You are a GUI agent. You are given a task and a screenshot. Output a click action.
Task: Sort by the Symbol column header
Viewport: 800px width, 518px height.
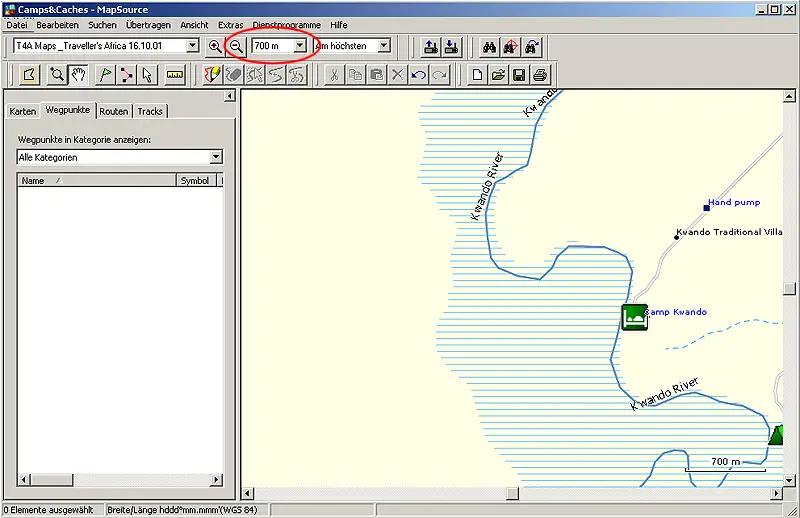tap(196, 180)
